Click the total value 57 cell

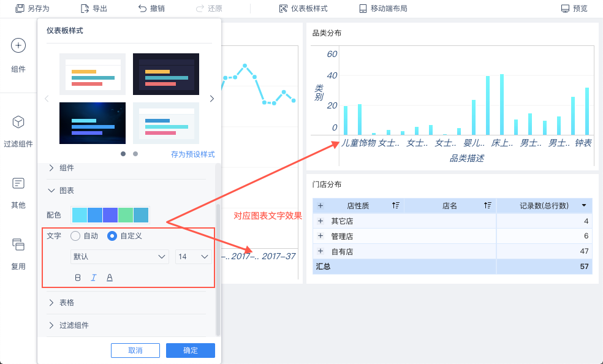(x=584, y=267)
